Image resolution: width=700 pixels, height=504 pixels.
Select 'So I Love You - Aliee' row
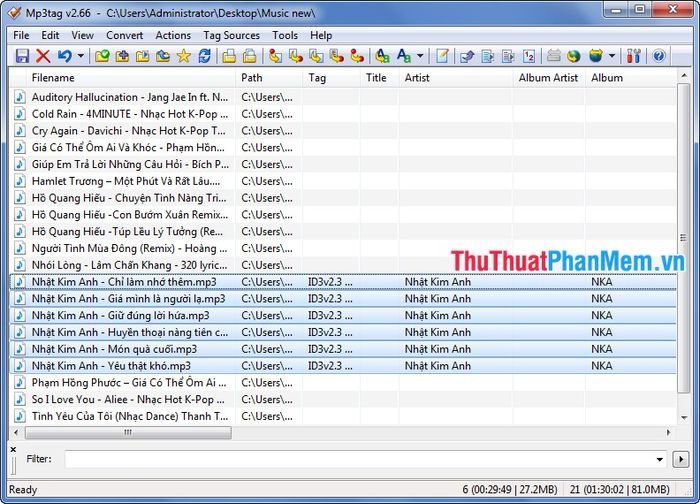pos(343,400)
